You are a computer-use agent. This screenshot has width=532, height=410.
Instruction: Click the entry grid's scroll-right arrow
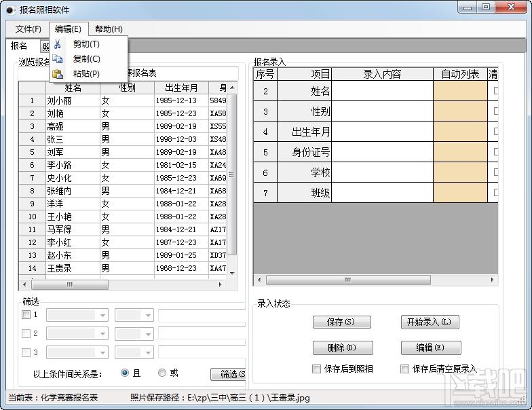coord(492,280)
